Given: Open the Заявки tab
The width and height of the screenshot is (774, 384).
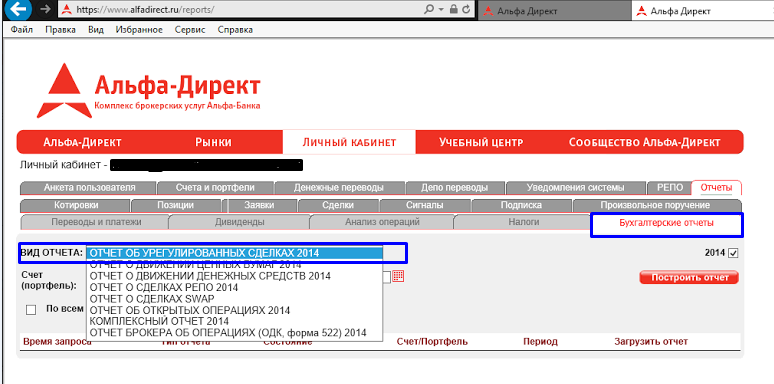Looking at the screenshot, I should coord(259,205).
